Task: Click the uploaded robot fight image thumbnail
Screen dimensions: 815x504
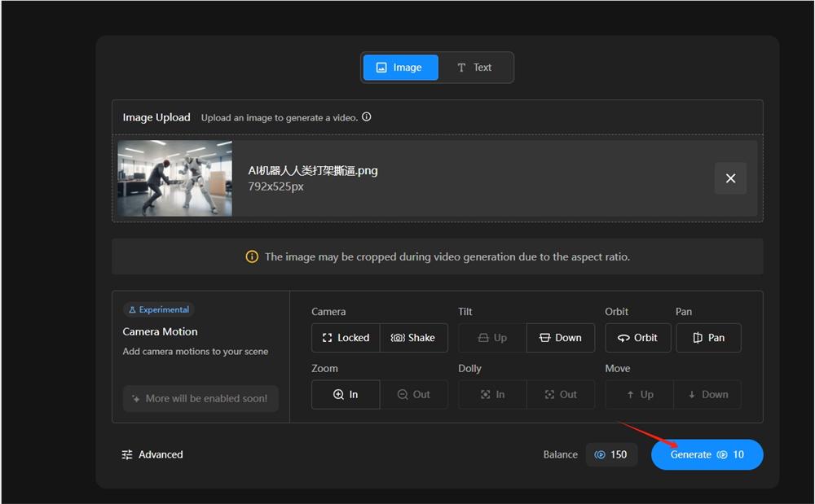Action: pos(174,178)
